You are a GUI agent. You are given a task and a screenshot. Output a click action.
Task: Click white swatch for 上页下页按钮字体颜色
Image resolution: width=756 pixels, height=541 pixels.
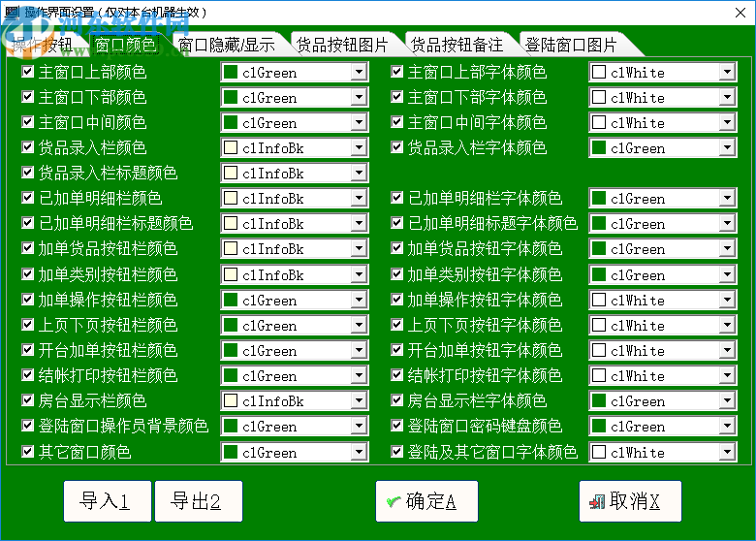pos(599,325)
